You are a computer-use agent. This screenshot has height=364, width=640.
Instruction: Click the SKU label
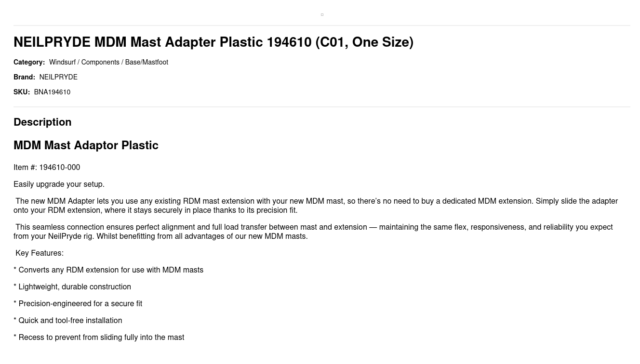[x=22, y=92]
